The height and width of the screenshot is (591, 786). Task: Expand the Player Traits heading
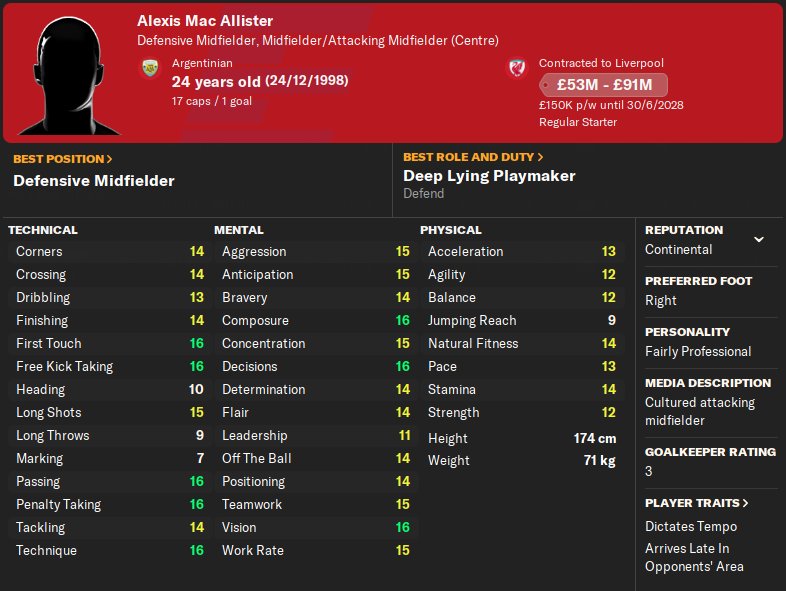pos(696,503)
